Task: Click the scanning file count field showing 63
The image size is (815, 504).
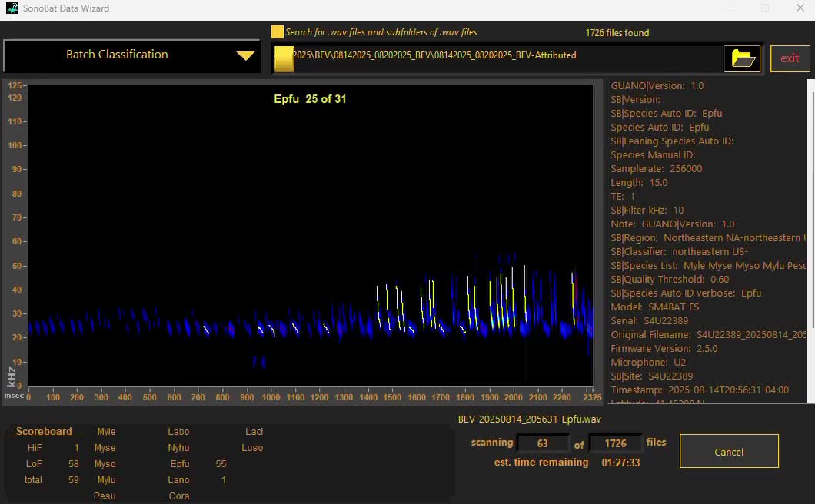Action: click(x=543, y=443)
